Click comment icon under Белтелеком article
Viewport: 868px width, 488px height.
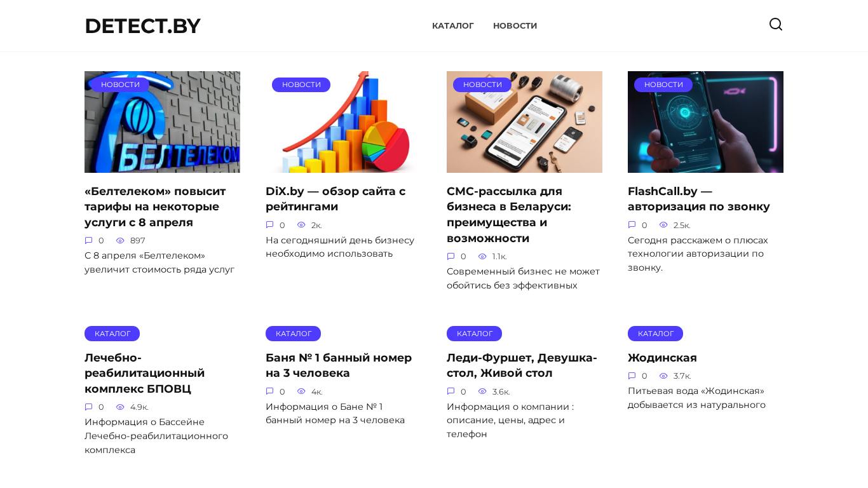(89, 241)
